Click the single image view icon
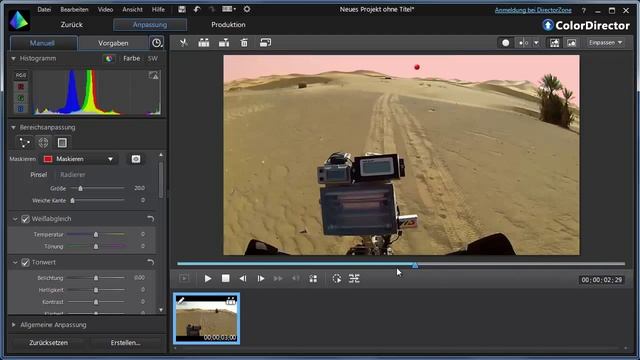Image resolution: width=640 pixels, height=360 pixels. [571, 43]
